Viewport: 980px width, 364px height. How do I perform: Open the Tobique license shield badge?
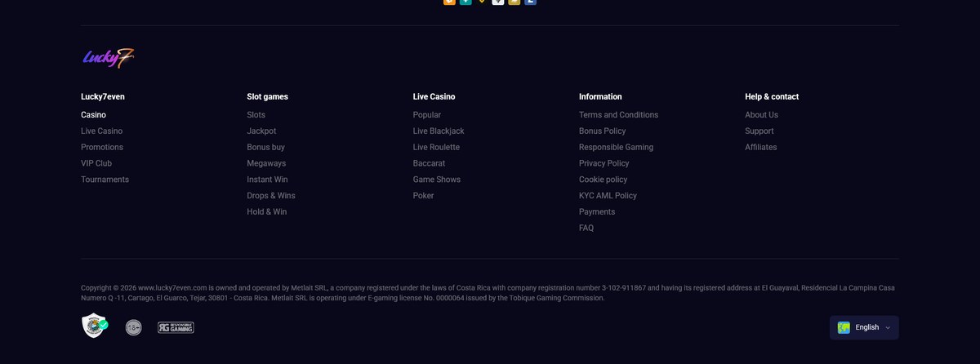pos(95,326)
